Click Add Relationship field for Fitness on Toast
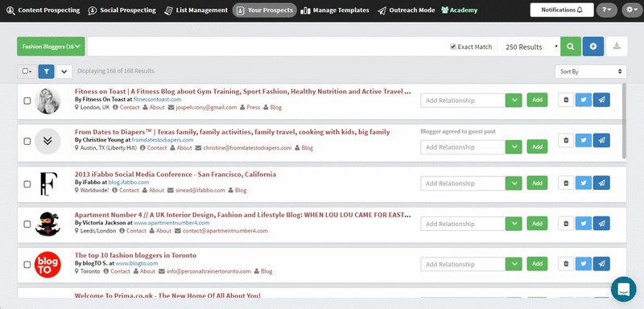644x309 pixels. 462,100
